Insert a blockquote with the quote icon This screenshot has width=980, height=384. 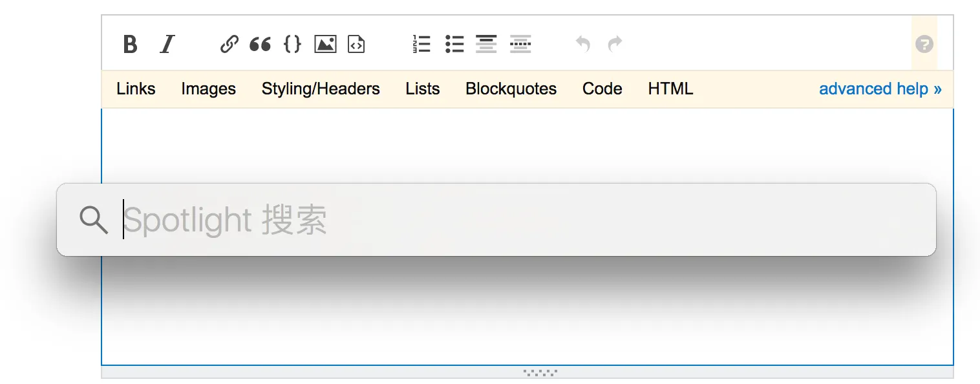(x=260, y=44)
